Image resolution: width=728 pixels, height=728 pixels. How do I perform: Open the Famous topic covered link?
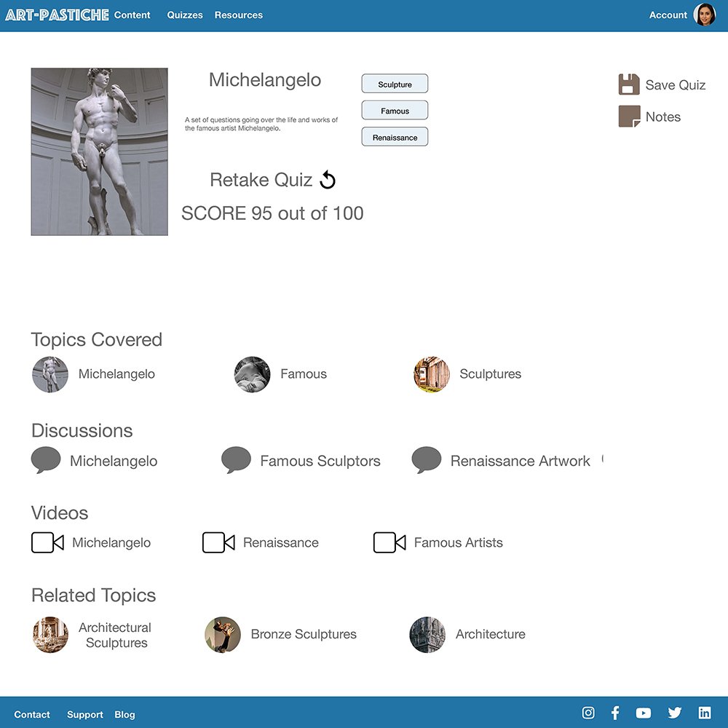[304, 373]
